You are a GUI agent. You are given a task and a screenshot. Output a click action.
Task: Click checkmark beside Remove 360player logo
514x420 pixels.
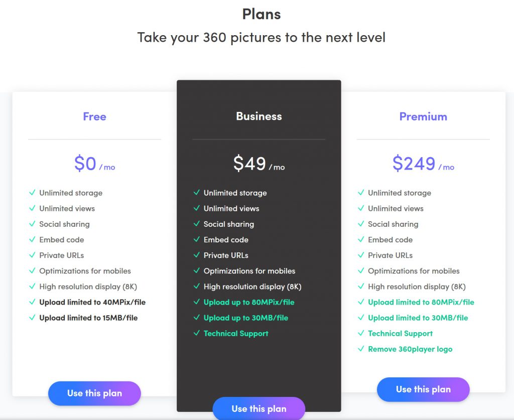click(x=361, y=349)
